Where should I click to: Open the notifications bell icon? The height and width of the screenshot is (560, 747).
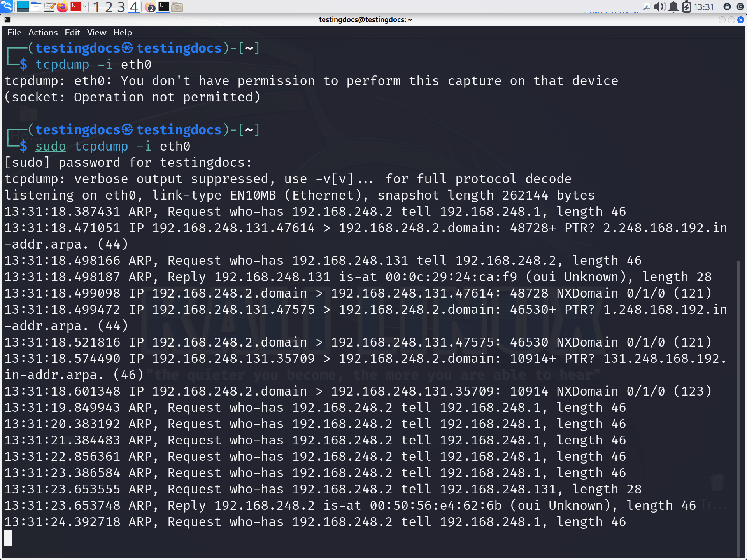(673, 7)
